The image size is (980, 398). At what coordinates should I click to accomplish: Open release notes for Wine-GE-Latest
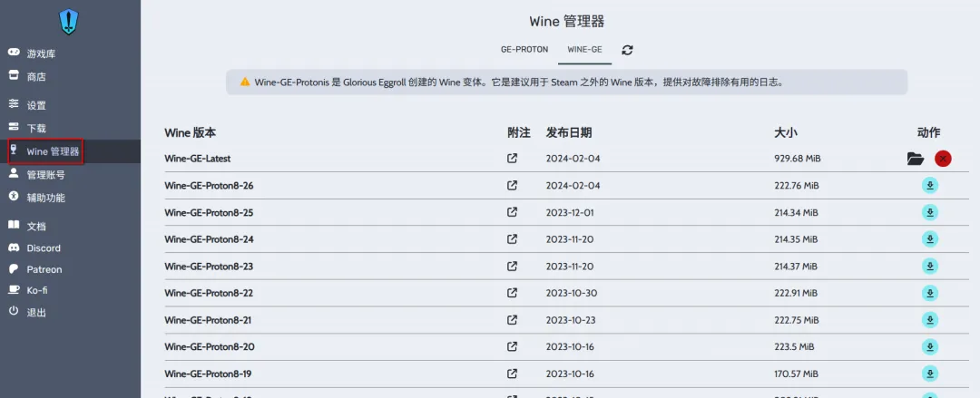513,158
